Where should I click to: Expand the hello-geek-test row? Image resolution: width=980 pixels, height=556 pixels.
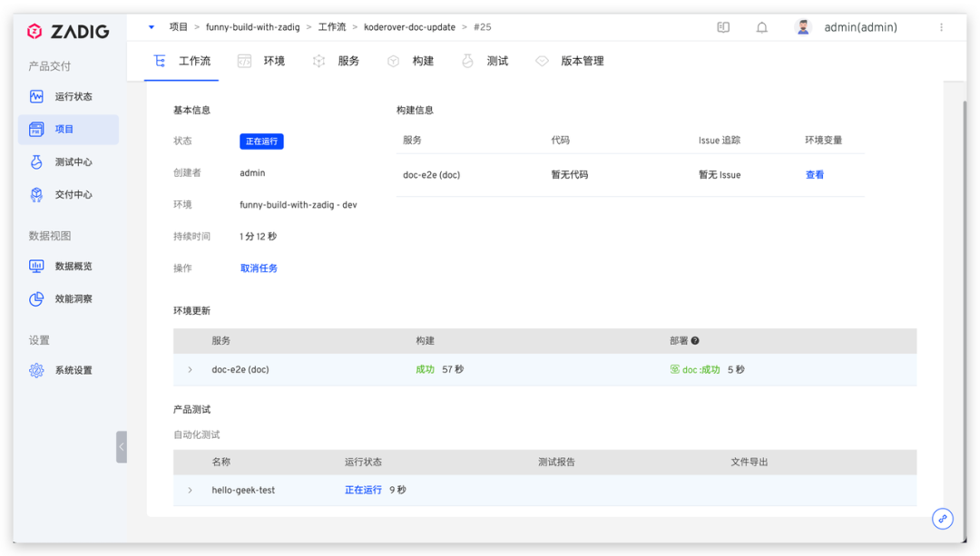[190, 490]
